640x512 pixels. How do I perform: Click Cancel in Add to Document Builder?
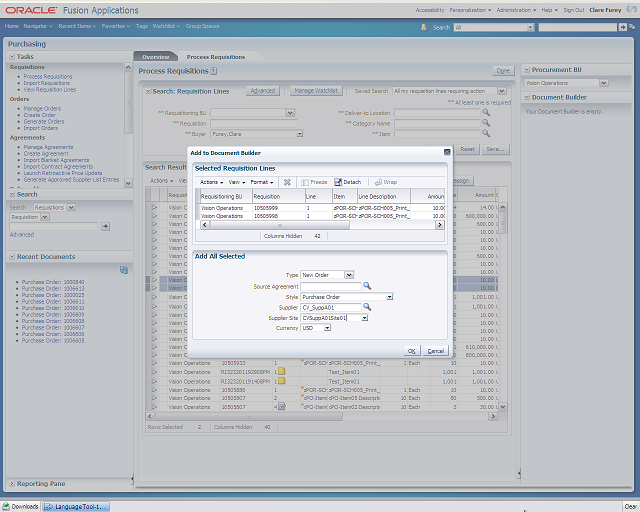[436, 351]
